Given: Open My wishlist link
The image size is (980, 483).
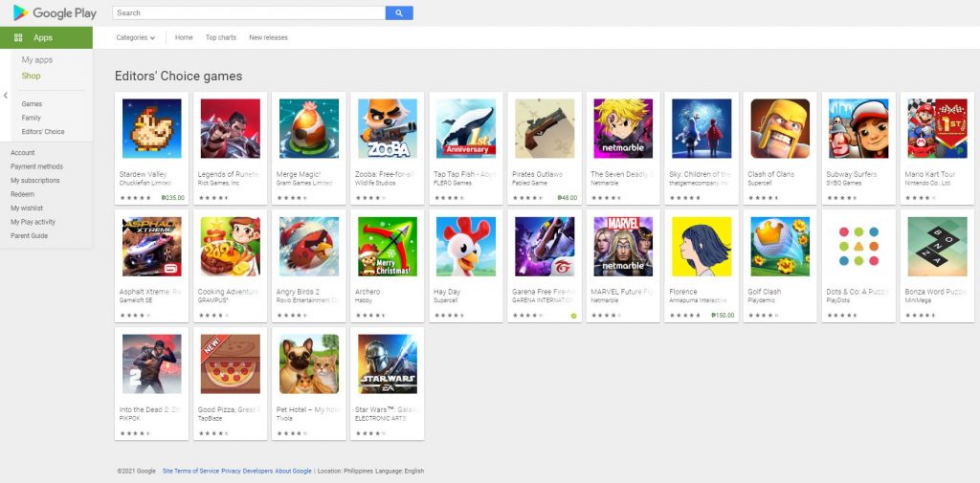Looking at the screenshot, I should coord(27,209).
